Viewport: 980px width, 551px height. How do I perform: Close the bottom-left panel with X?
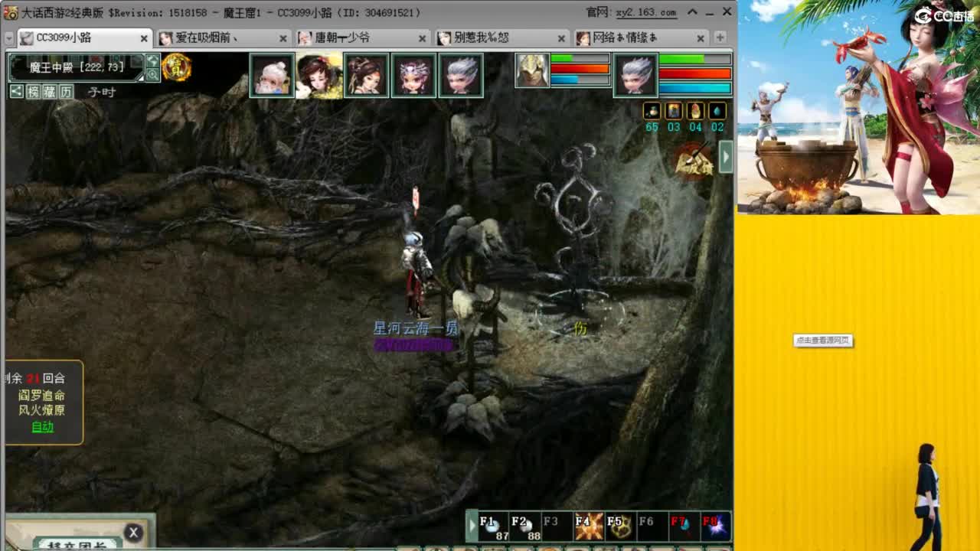tap(133, 533)
